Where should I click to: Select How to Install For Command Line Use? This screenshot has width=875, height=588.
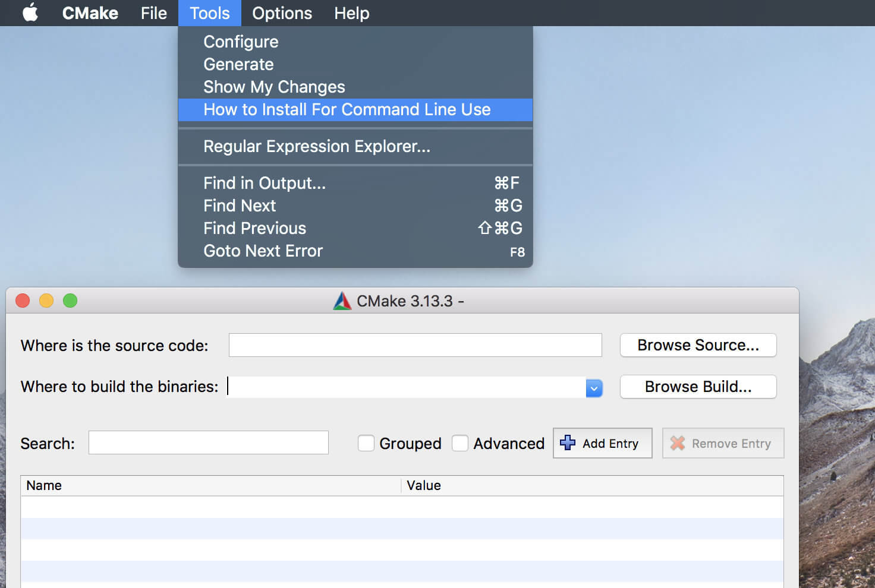[x=355, y=110]
